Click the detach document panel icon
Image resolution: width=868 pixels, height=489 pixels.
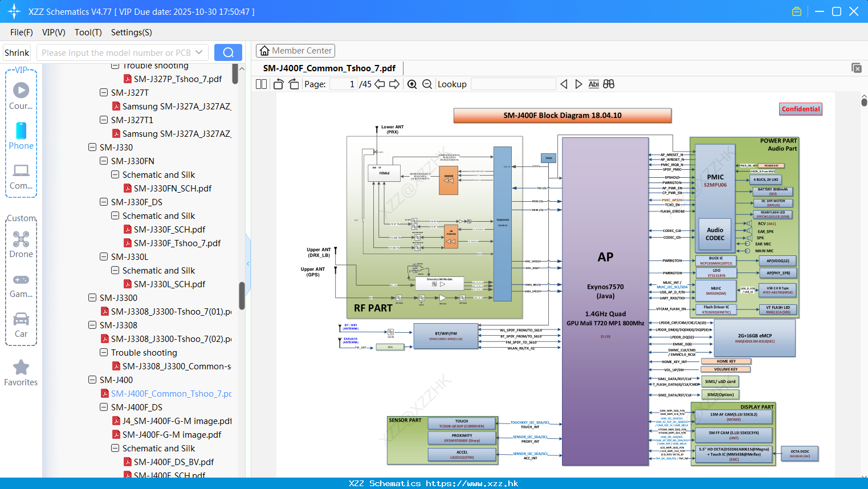(x=857, y=68)
